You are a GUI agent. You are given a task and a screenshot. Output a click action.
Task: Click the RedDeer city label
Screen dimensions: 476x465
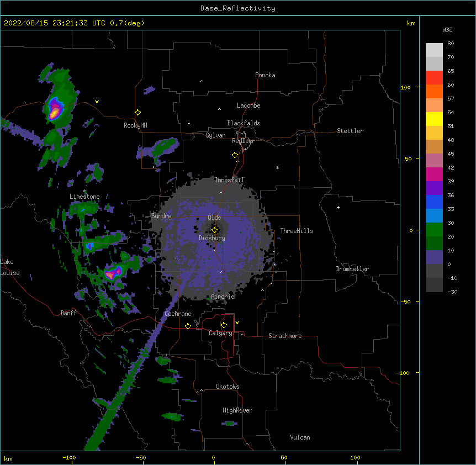pyautogui.click(x=243, y=141)
